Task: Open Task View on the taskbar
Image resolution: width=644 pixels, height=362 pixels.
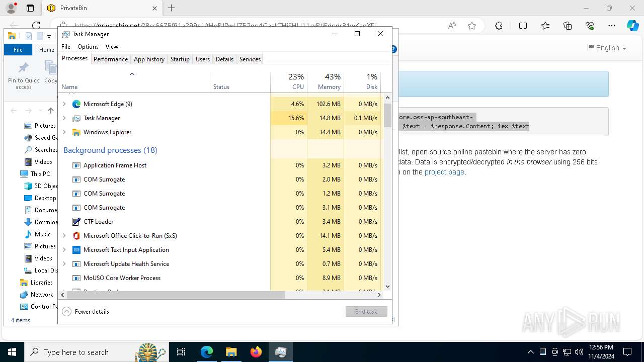Action: coord(181,352)
